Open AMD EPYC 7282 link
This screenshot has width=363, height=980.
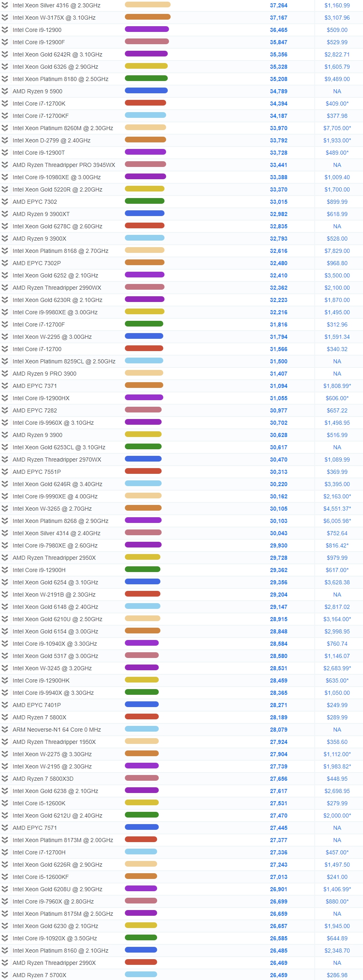click(35, 410)
